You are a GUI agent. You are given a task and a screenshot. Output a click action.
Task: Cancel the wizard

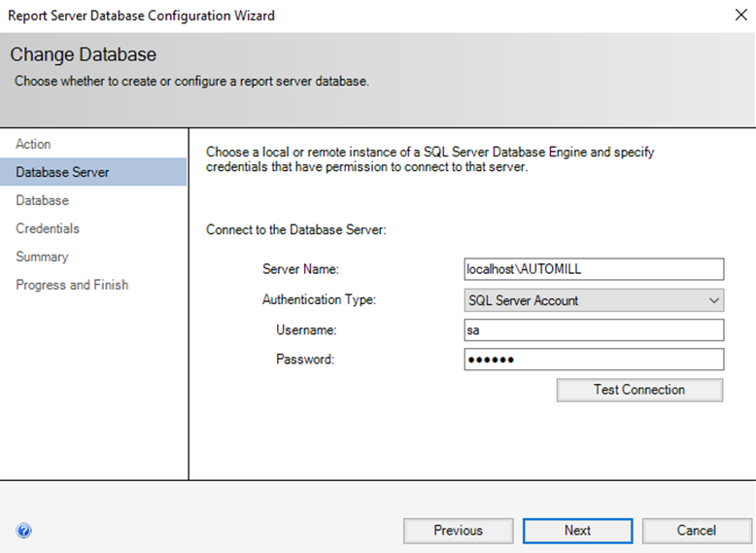(x=696, y=531)
